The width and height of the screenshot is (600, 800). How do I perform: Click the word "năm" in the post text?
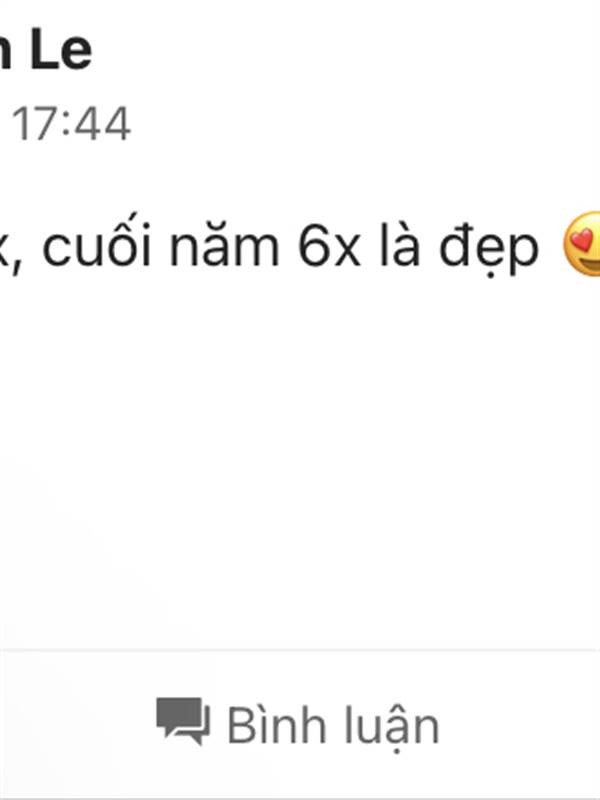pos(224,247)
